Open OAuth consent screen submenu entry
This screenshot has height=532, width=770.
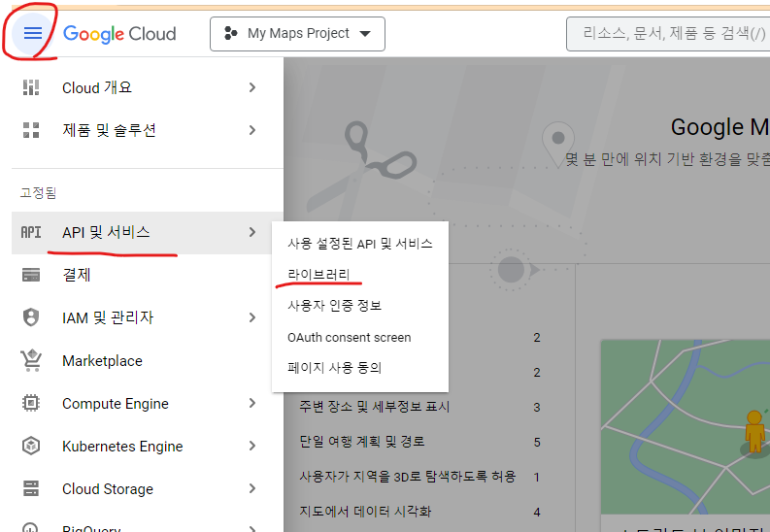tap(360, 337)
